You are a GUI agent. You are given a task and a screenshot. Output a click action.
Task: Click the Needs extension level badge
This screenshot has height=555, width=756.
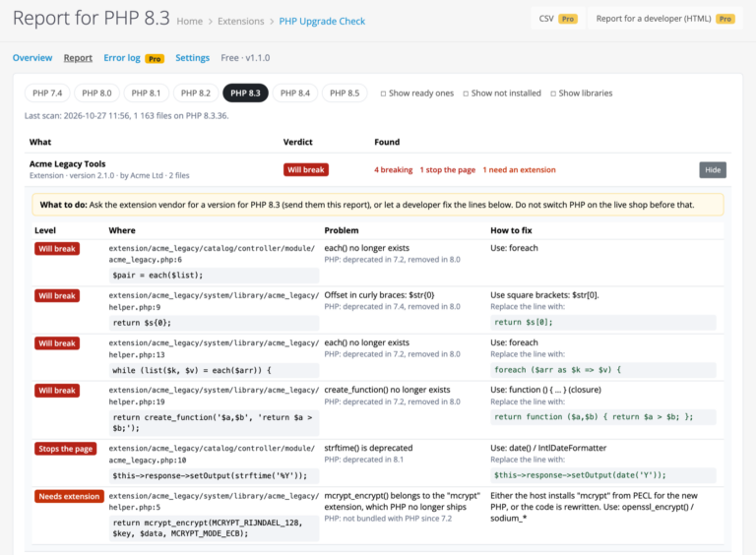[x=69, y=496]
